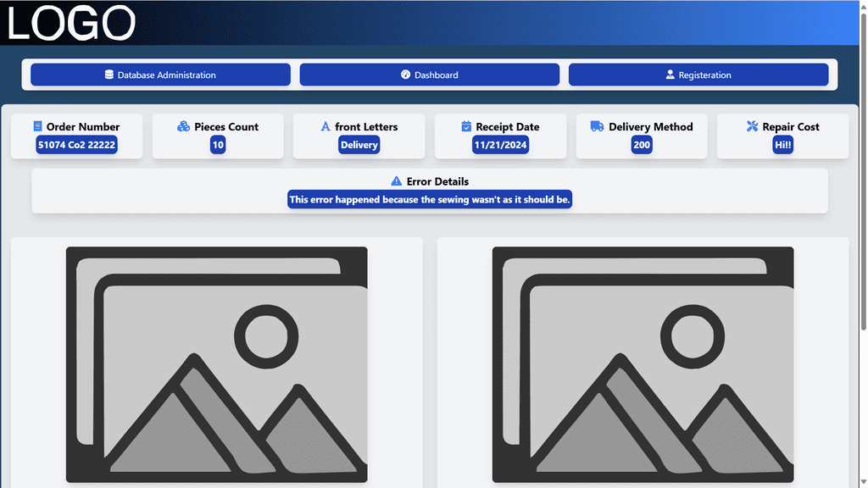Click the scrollbar up arrow
The image size is (868, 488).
click(x=863, y=5)
